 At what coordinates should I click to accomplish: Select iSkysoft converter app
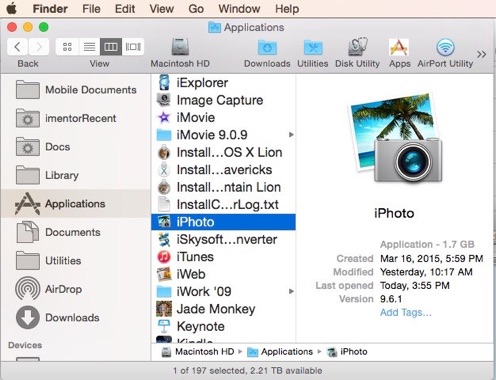tap(223, 239)
